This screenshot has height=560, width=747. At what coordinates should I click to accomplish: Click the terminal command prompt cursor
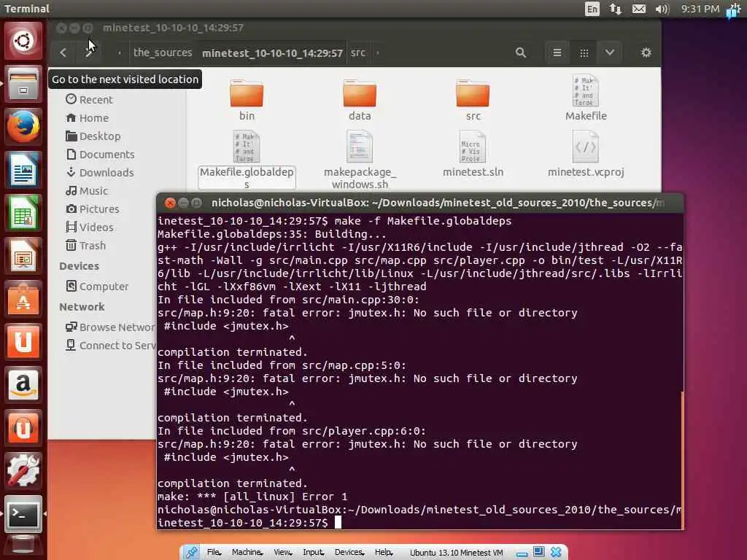click(338, 522)
